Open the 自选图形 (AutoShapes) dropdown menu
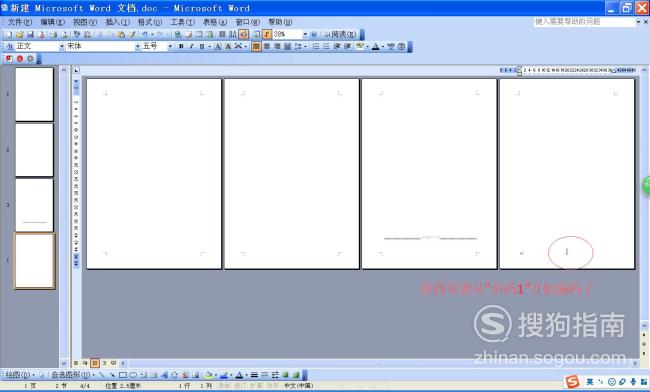The height and width of the screenshot is (392, 650). (73, 375)
